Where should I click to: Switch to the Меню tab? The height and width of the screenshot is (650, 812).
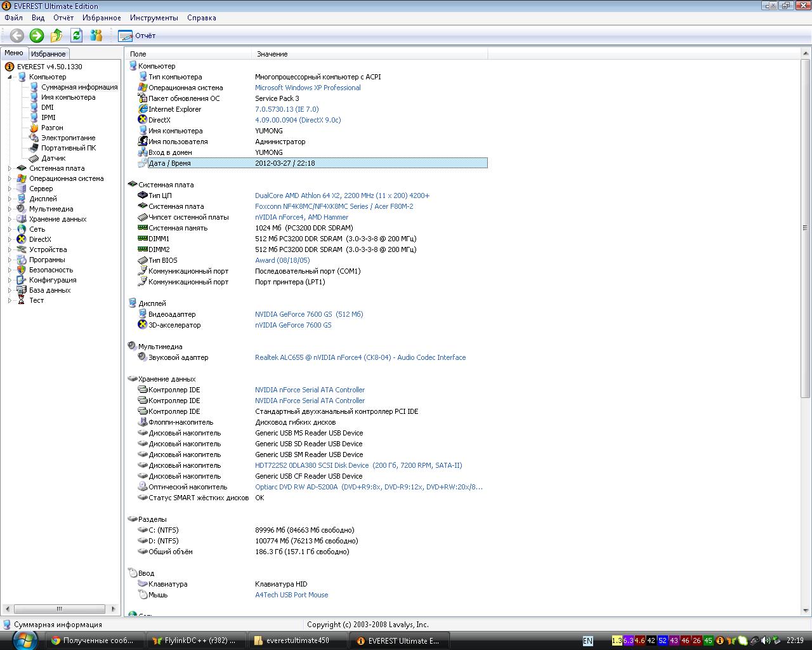coord(14,53)
